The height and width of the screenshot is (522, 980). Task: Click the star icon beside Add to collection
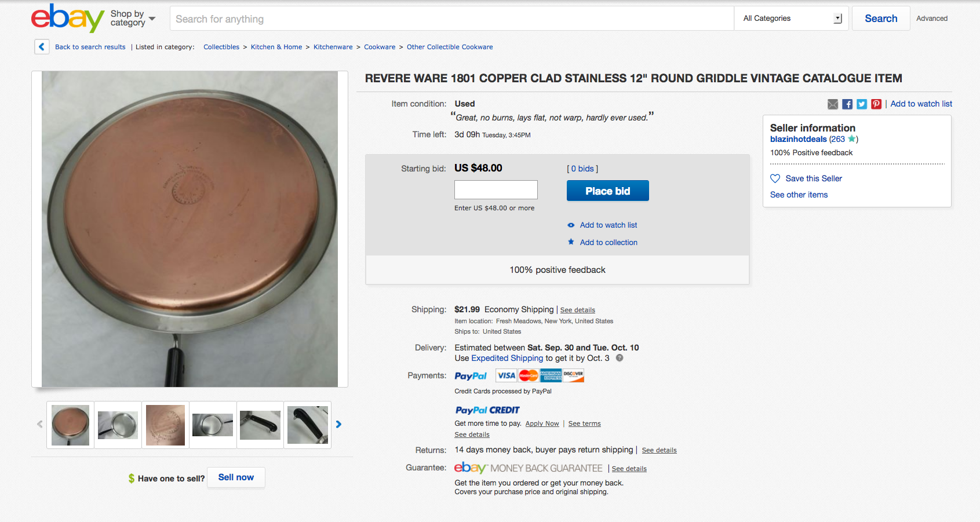click(571, 242)
